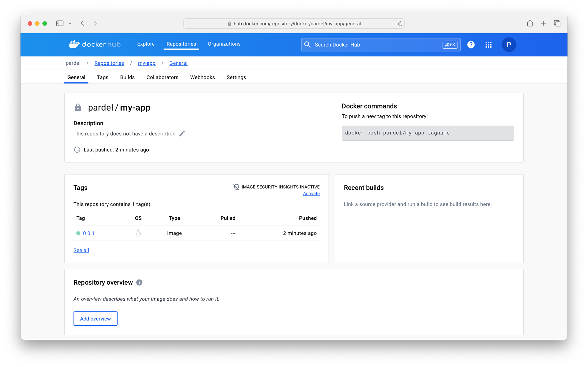Viewport: 588px width, 367px height.
Task: Open the apps grid icon
Action: tap(488, 45)
